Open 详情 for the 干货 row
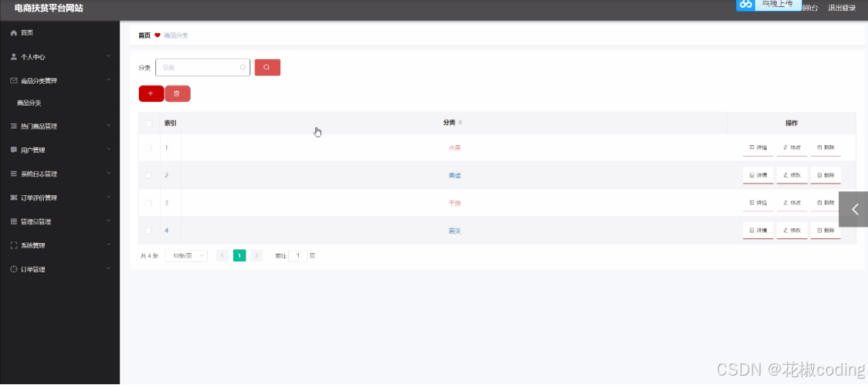Screen dimensions: 868x385 pos(758,203)
